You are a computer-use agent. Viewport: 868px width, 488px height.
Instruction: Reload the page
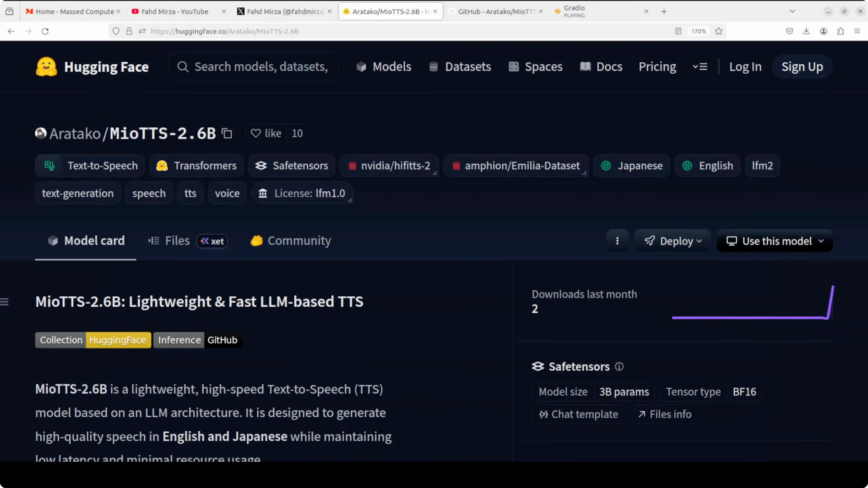[45, 31]
